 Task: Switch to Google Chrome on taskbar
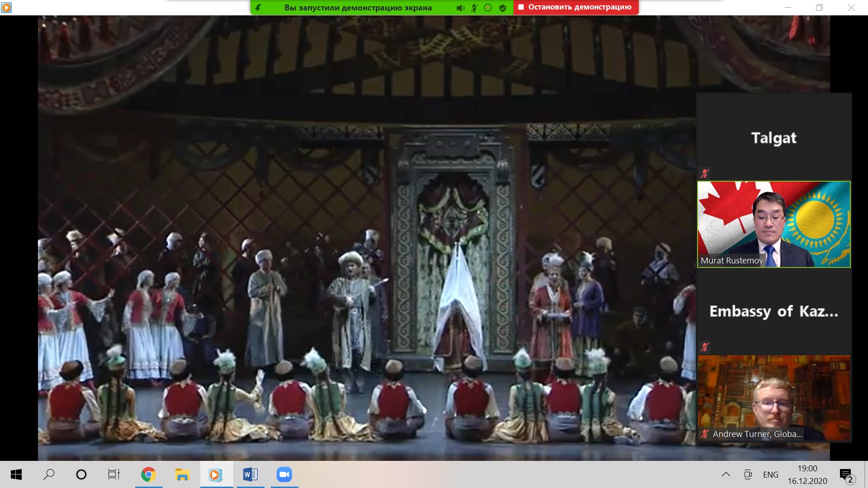pos(148,474)
